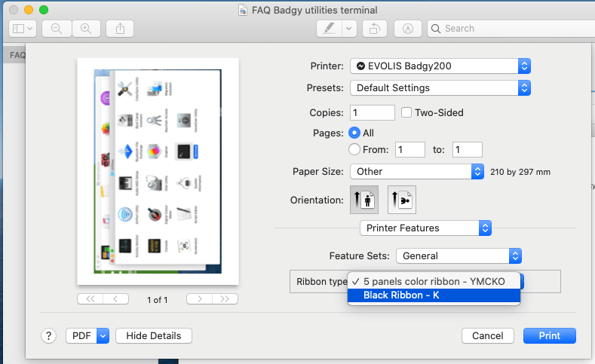
Task: Go to last preview page button
Action: tap(225, 299)
